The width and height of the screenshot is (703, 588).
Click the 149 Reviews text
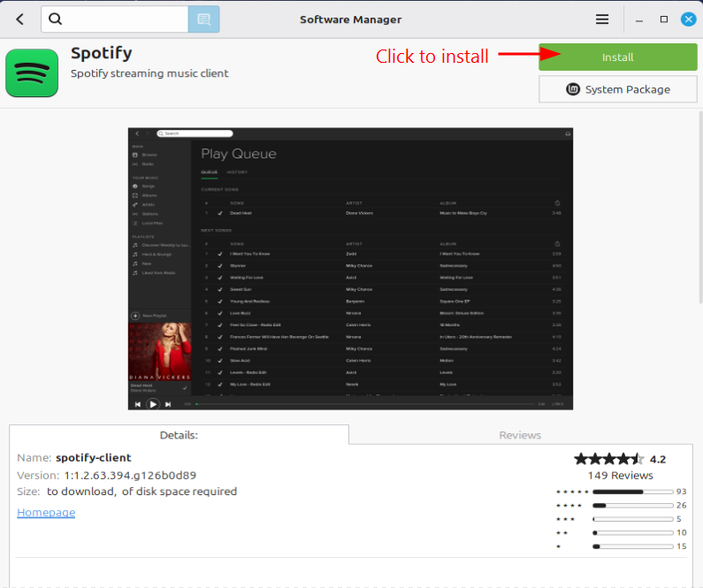(620, 475)
